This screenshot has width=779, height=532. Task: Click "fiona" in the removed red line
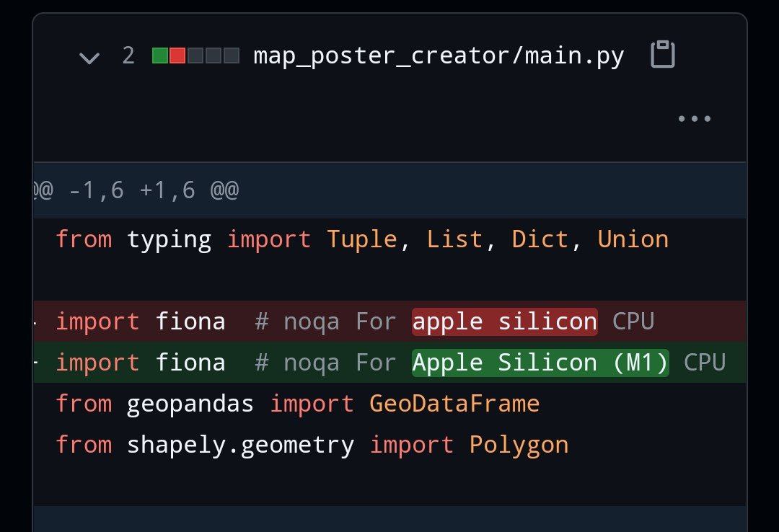(x=190, y=322)
